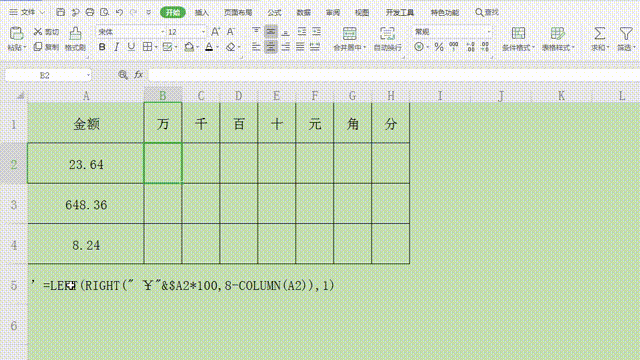This screenshot has width=640, height=360.
Task: Click inside the formula bar input
Action: 394,75
